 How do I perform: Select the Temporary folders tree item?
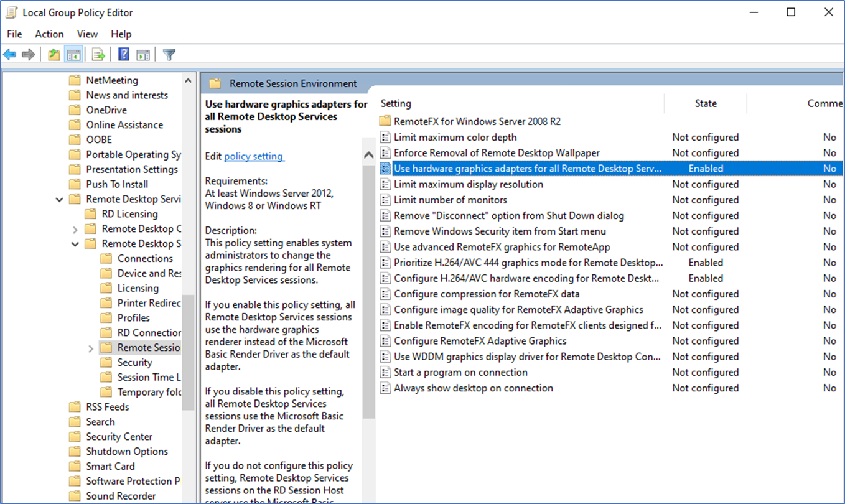click(149, 393)
